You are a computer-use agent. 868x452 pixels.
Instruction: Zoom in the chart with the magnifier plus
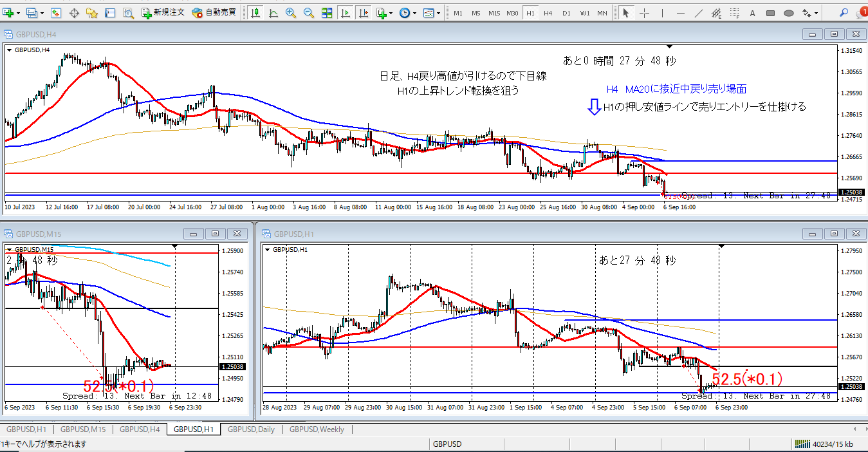(291, 13)
